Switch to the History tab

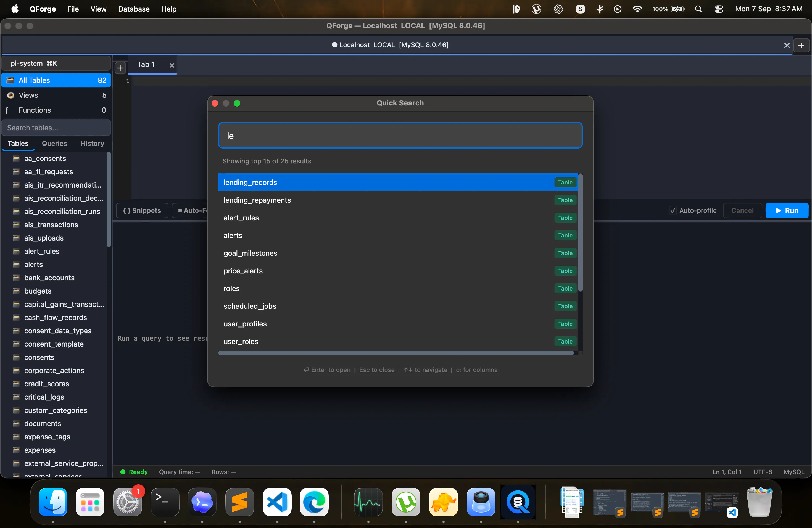[x=92, y=143]
